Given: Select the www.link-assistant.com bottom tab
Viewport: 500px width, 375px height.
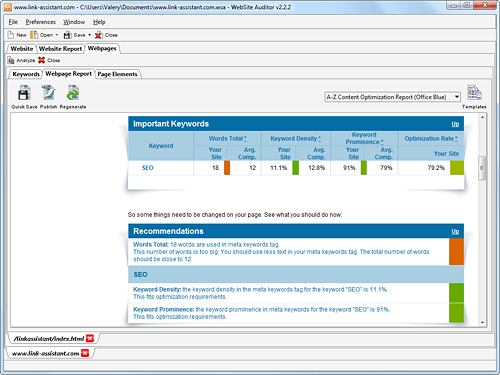Looking at the screenshot, I should pyautogui.click(x=45, y=353).
